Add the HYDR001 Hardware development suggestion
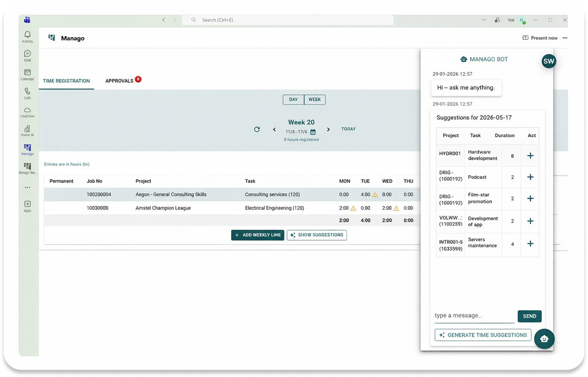The image size is (588, 377). coord(530,155)
